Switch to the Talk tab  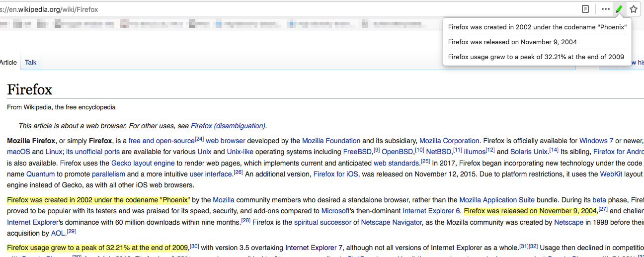(x=31, y=63)
